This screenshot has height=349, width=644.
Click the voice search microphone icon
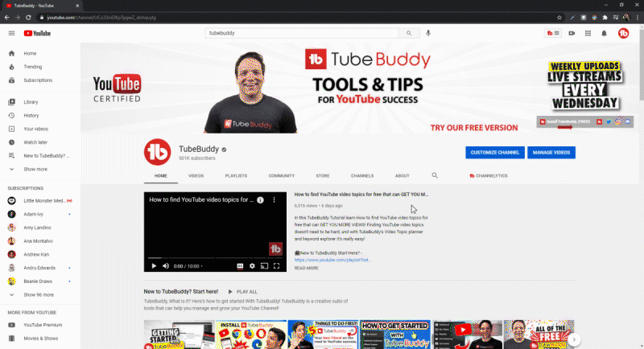428,33
